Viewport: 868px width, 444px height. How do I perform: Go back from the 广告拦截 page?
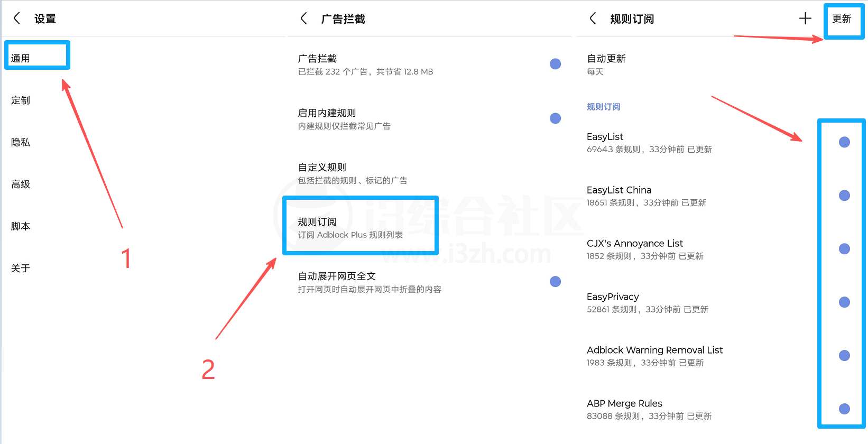pos(303,18)
